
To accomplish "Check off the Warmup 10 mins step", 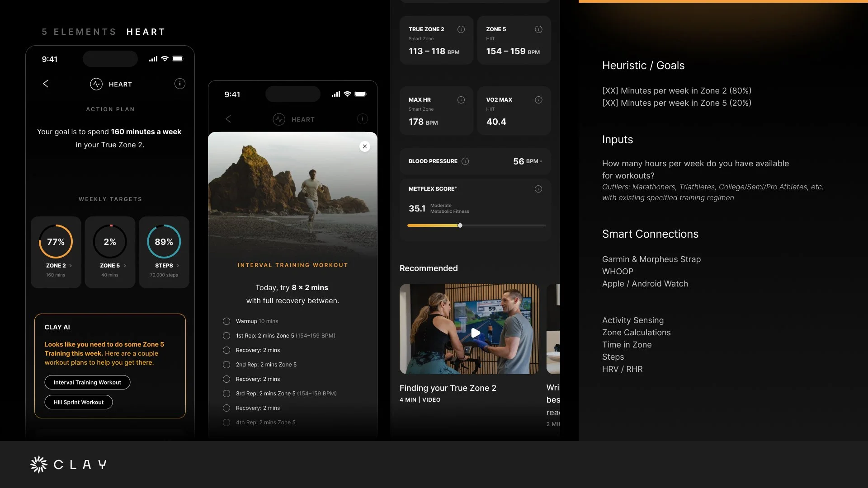I will 226,321.
